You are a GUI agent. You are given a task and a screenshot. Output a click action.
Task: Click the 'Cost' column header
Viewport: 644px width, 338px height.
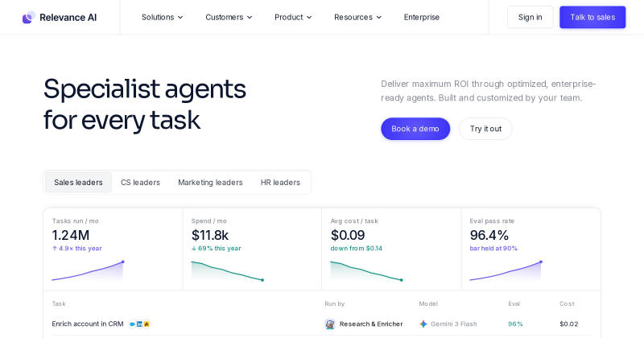567,304
